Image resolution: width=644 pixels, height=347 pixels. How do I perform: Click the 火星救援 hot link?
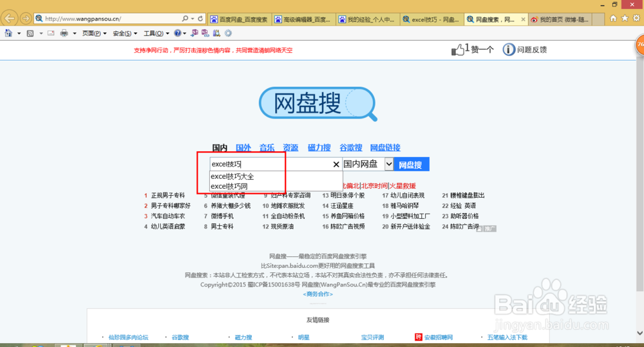[402, 185]
